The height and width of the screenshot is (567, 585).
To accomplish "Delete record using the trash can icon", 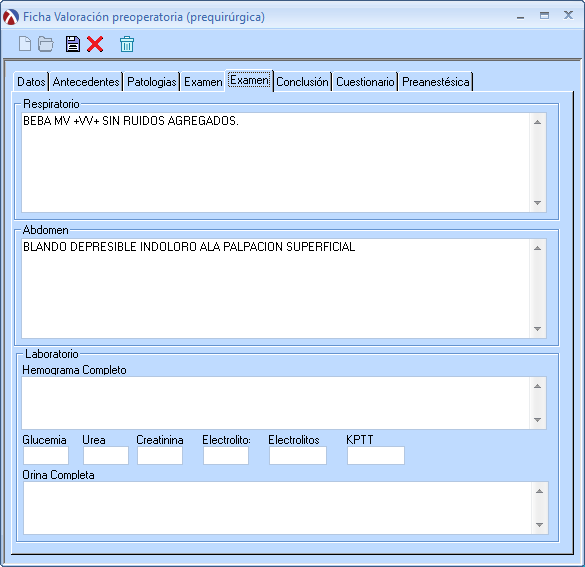I will pyautogui.click(x=127, y=44).
